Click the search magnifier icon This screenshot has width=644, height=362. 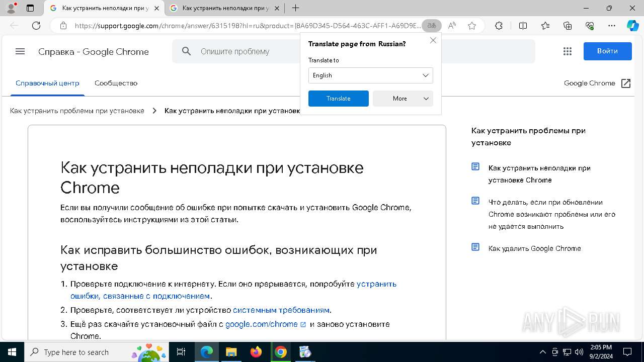(187, 51)
